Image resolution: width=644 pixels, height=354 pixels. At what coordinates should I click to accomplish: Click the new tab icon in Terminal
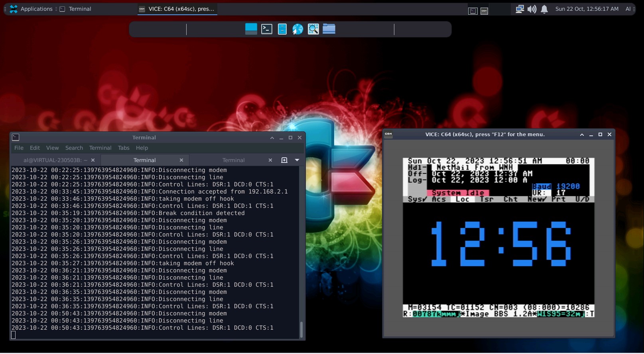click(284, 160)
